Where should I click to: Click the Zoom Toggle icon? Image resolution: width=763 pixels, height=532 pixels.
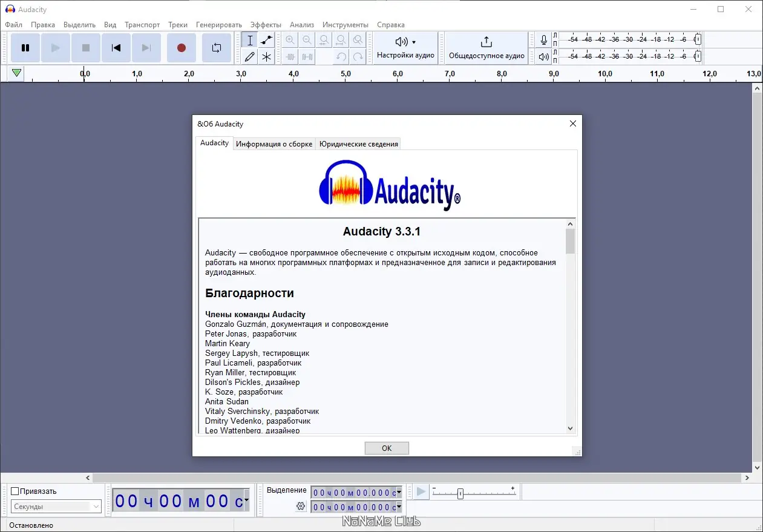tap(358, 41)
